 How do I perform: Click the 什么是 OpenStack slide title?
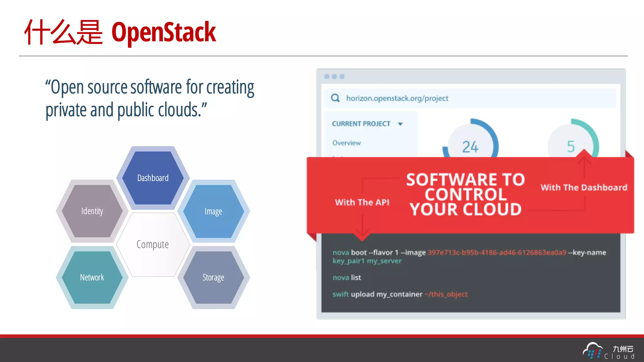120,32
